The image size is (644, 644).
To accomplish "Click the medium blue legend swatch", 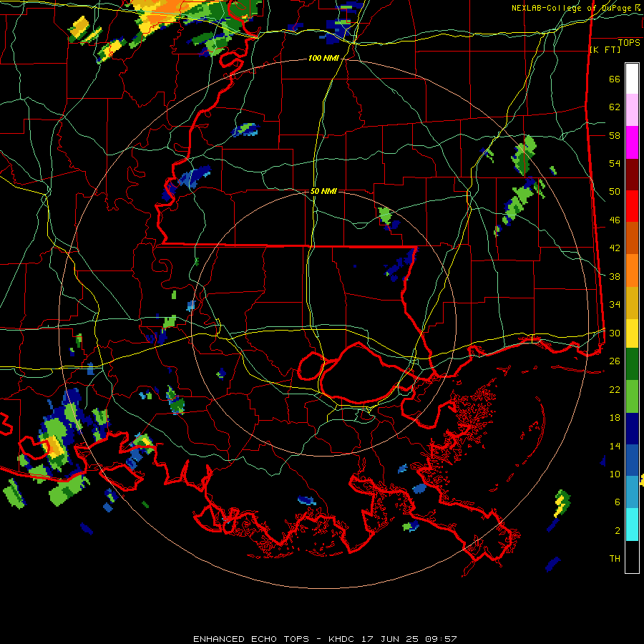I will 632,460.
